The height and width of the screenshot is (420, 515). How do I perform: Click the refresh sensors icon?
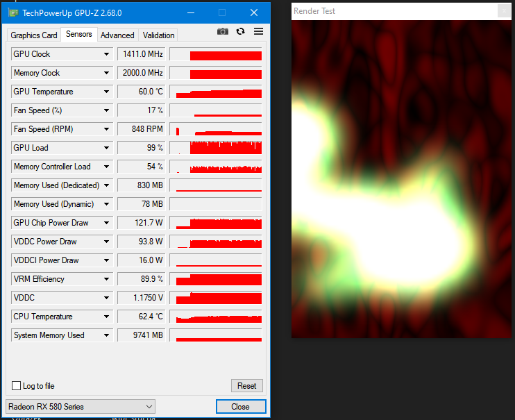(240, 31)
